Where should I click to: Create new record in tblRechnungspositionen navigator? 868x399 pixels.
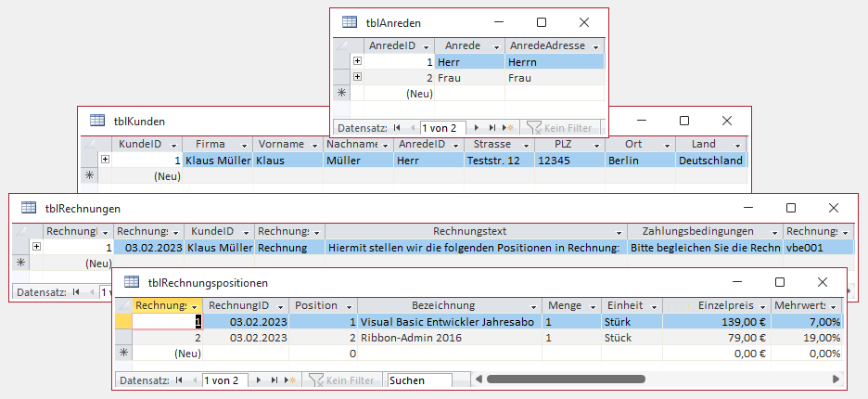289,380
